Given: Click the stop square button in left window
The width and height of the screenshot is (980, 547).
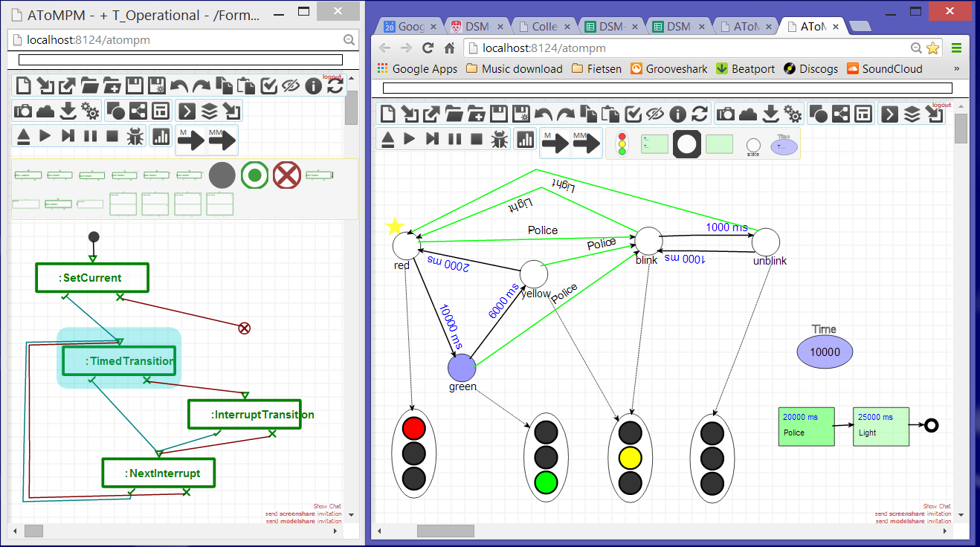Looking at the screenshot, I should [112, 136].
